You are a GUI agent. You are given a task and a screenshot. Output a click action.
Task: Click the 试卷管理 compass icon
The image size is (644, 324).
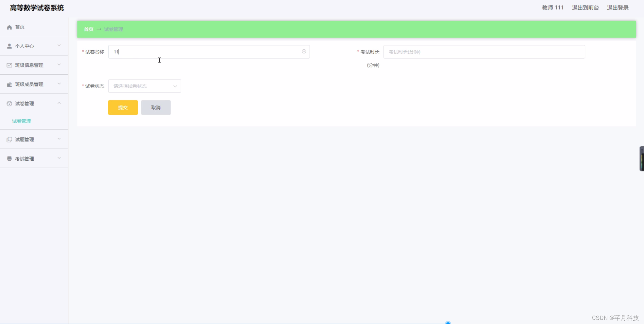click(9, 103)
